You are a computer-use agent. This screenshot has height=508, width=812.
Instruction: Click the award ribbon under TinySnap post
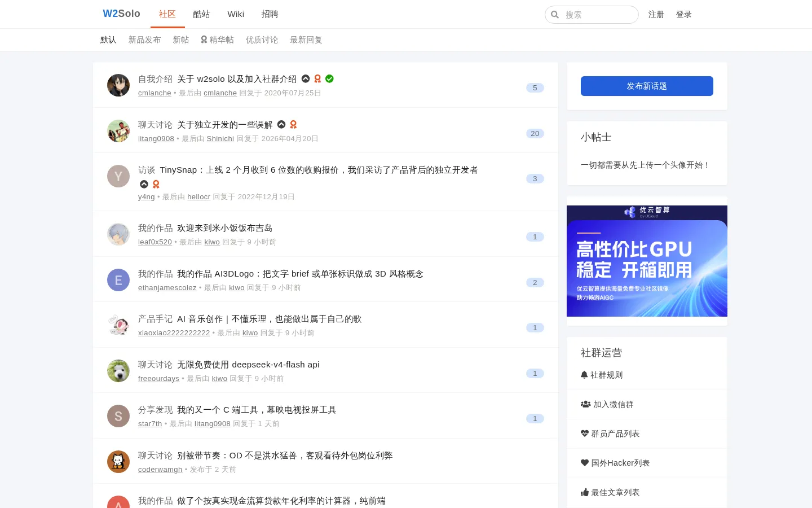click(156, 184)
